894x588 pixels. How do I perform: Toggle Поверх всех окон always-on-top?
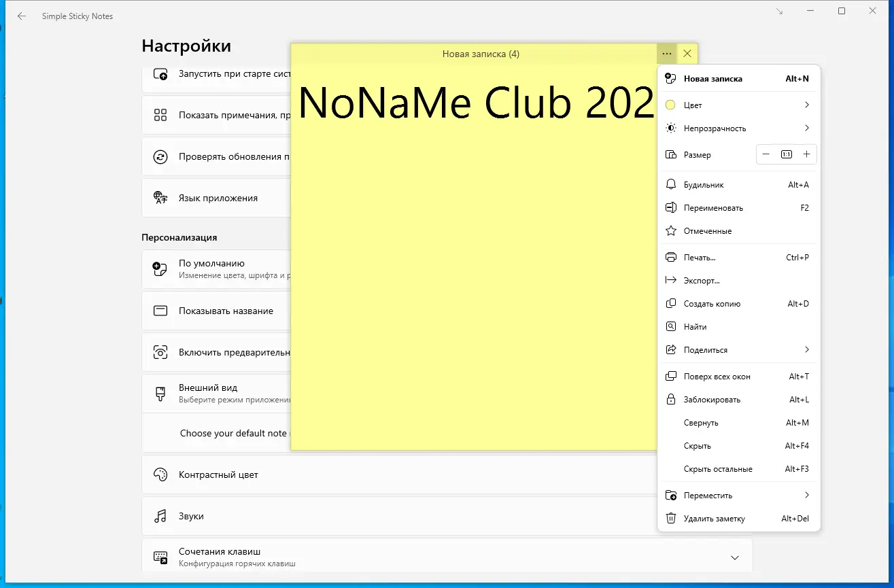tap(739, 377)
